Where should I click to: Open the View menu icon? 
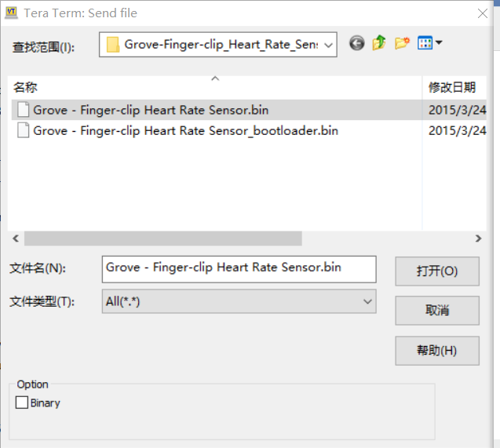pos(425,44)
